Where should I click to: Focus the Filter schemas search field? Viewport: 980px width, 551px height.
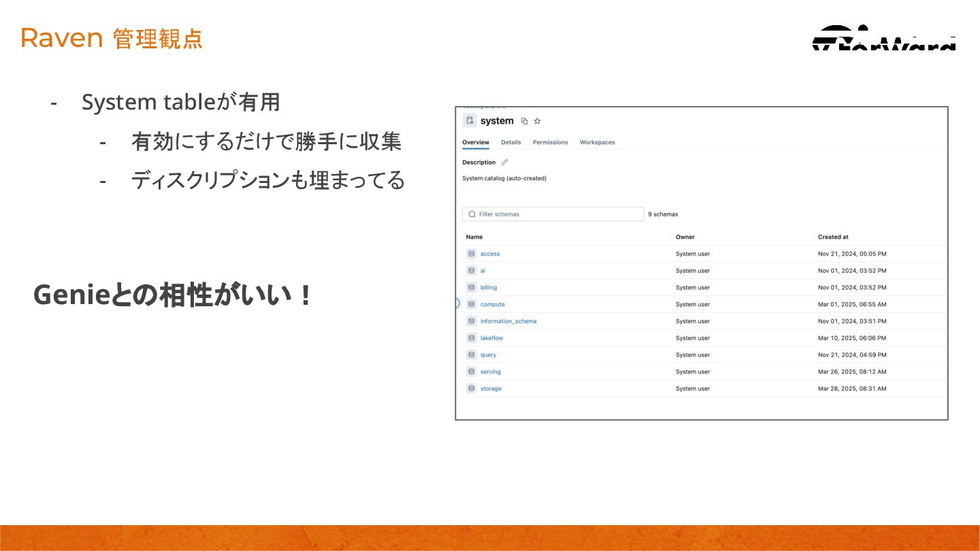[553, 214]
